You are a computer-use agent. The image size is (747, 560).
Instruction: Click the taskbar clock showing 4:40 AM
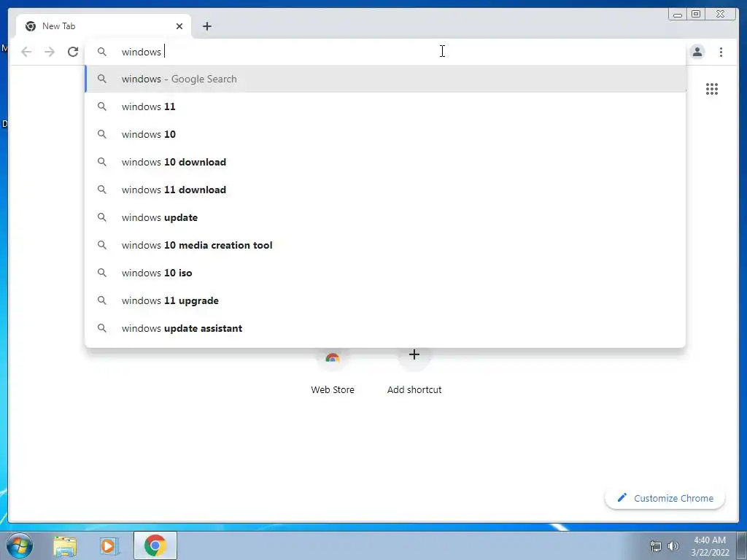(710, 545)
